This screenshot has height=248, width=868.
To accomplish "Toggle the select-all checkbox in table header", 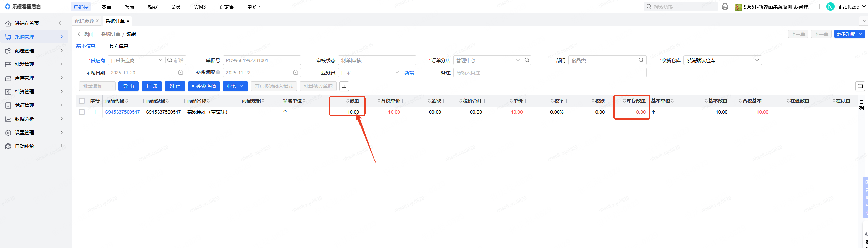I will (82, 101).
